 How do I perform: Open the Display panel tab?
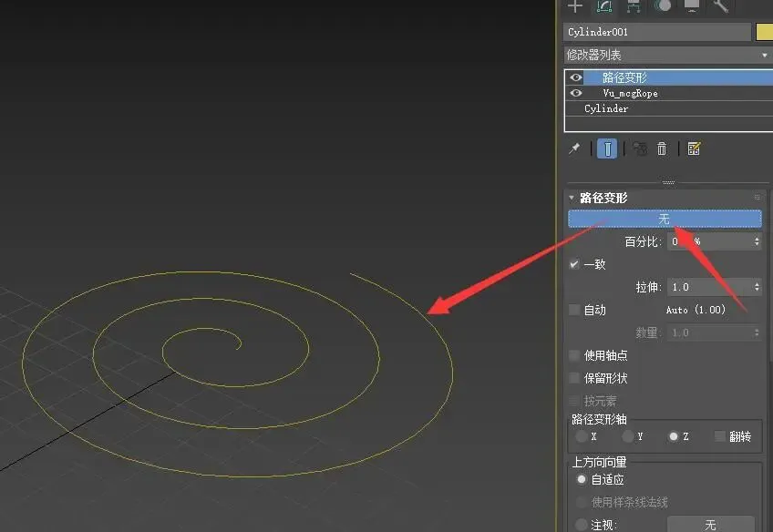point(692,5)
